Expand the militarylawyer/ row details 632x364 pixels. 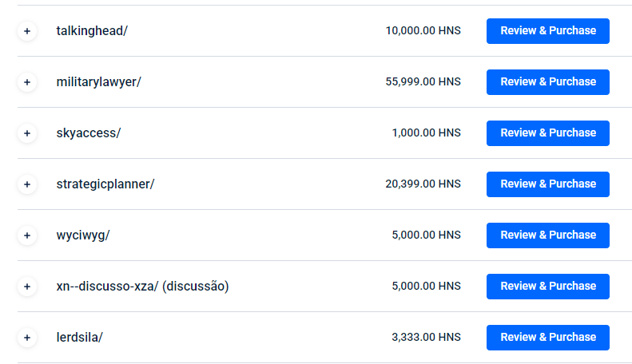(x=27, y=82)
